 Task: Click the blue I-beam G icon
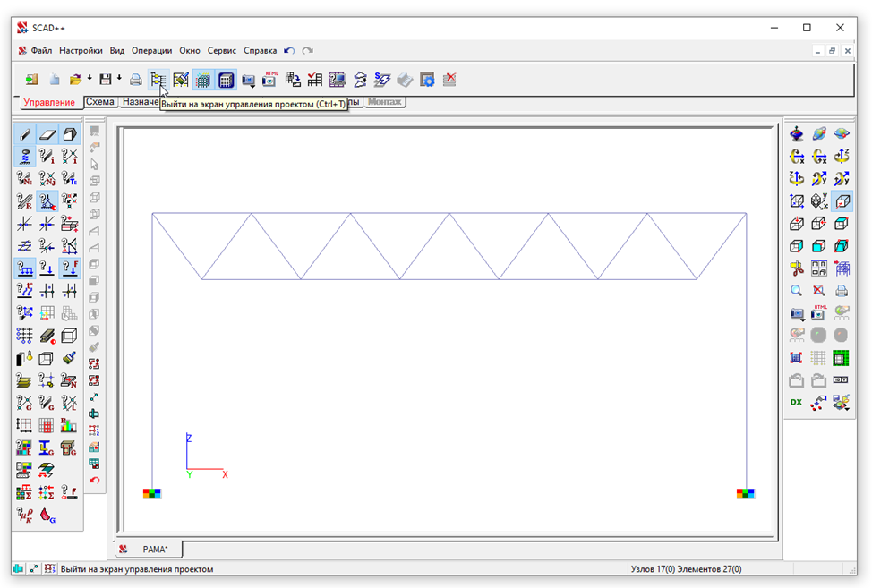[x=47, y=447]
